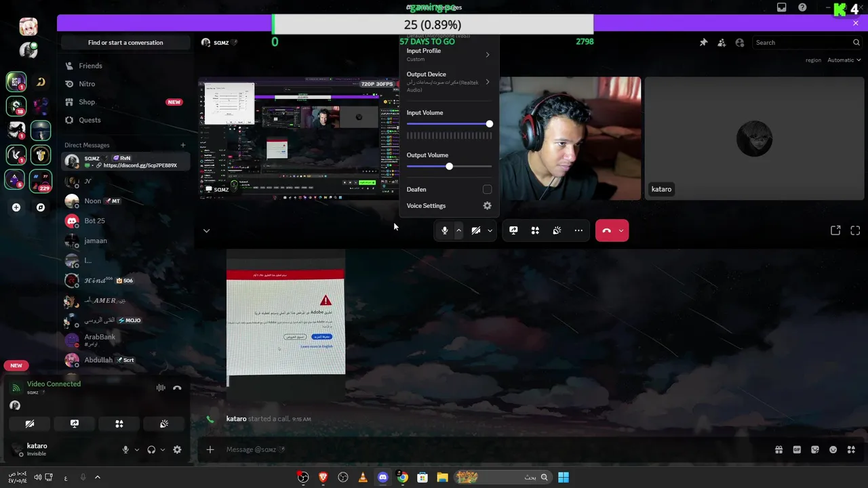The height and width of the screenshot is (488, 868).
Task: Hang up with the red disconnect button
Action: coord(606,230)
